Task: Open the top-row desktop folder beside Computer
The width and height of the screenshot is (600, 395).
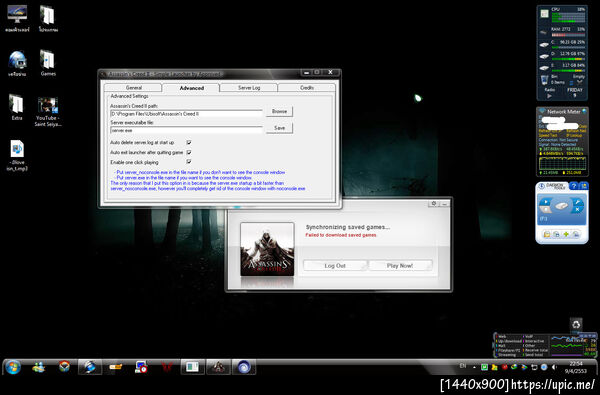Action: tap(48, 18)
